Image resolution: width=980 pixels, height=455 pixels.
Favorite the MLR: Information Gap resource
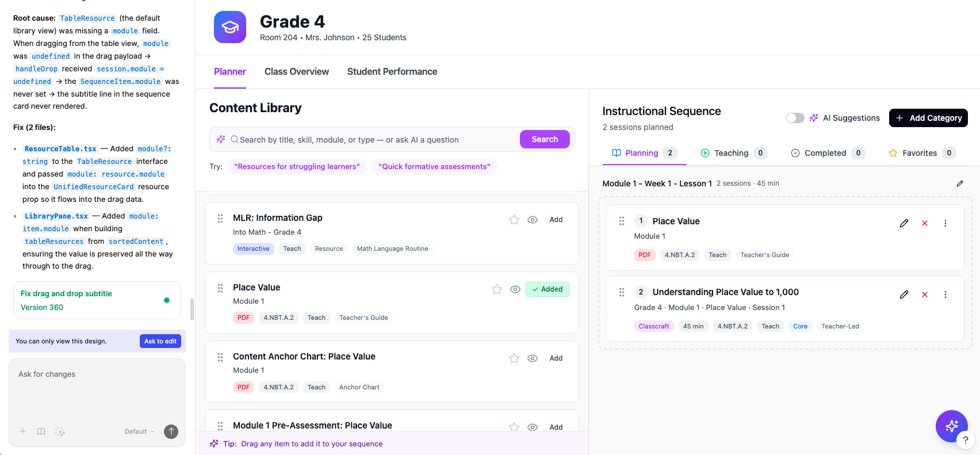click(514, 220)
